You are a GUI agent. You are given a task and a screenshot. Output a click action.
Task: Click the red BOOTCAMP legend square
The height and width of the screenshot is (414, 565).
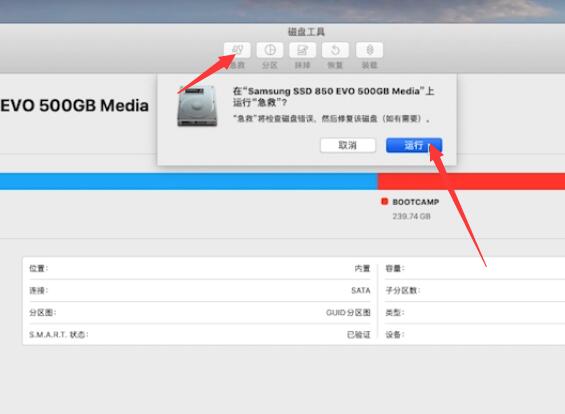coord(384,201)
